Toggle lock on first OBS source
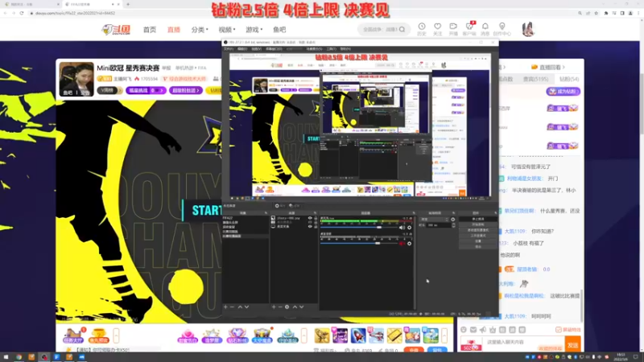Screen dimensions: 644x362 316,218
